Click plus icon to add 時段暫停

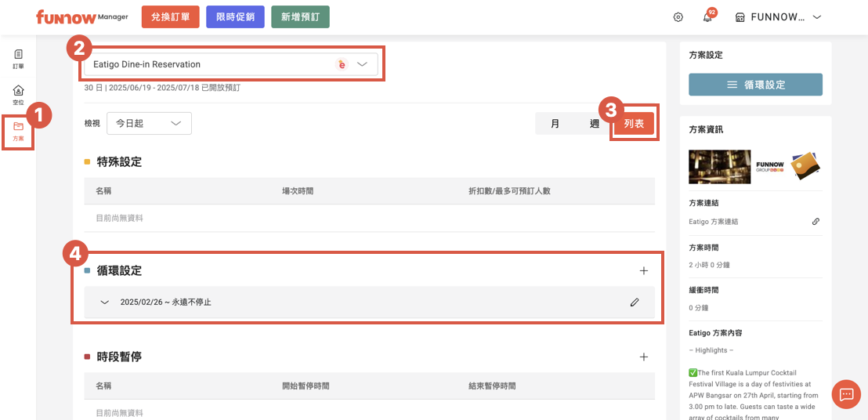pyautogui.click(x=644, y=357)
